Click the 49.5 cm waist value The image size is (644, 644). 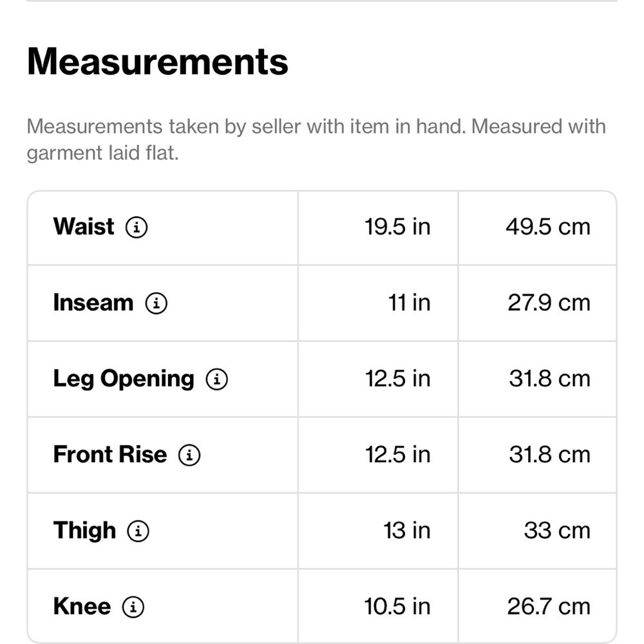(548, 227)
